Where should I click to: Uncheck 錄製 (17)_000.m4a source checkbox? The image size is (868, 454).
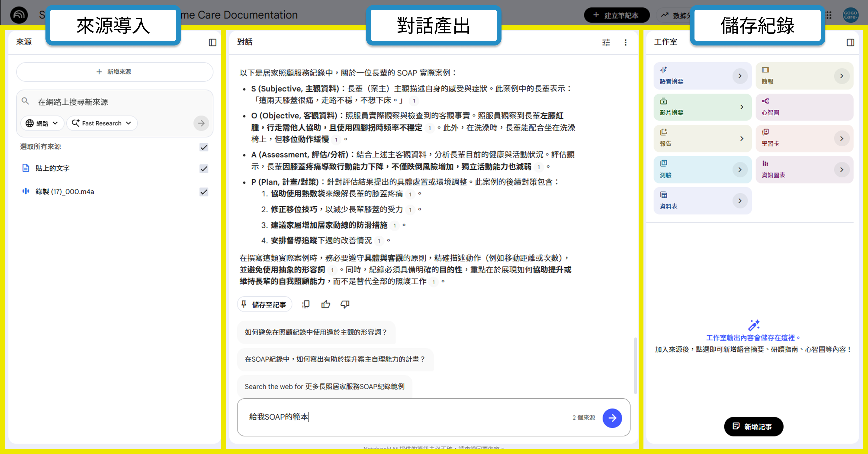tap(204, 192)
